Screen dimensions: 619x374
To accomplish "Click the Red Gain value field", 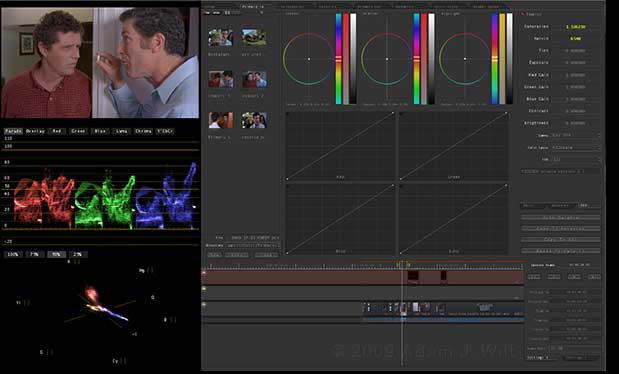I will coord(575,75).
